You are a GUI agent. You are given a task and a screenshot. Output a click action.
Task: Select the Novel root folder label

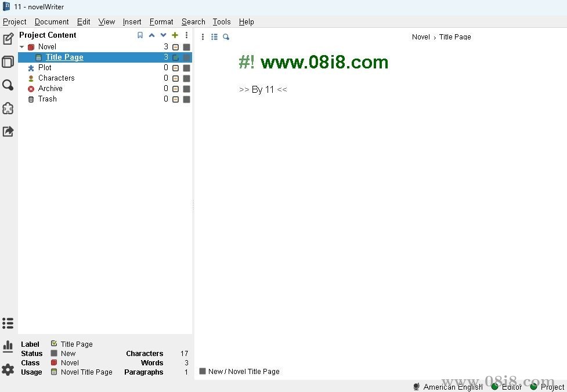coord(47,46)
